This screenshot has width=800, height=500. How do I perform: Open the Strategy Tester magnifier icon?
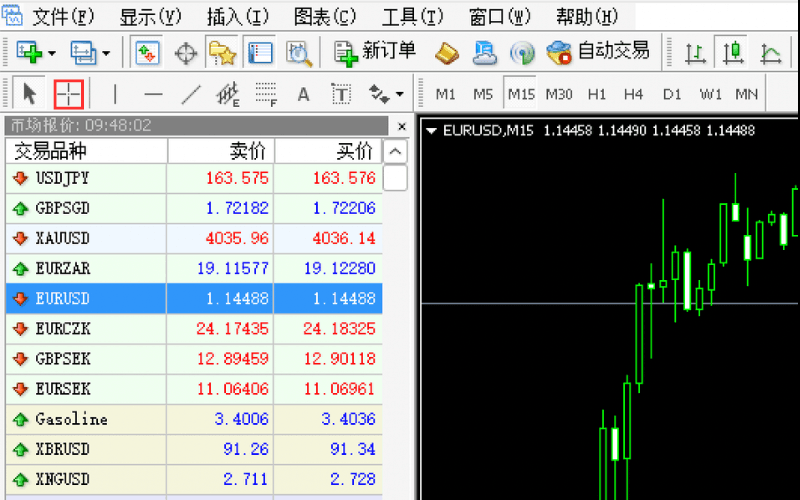(x=298, y=53)
